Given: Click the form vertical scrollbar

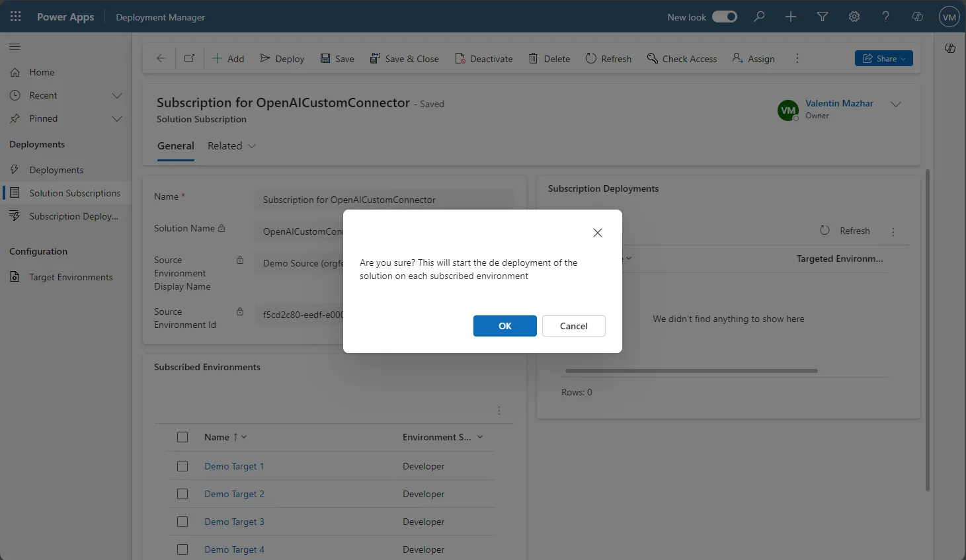Looking at the screenshot, I should 928,331.
